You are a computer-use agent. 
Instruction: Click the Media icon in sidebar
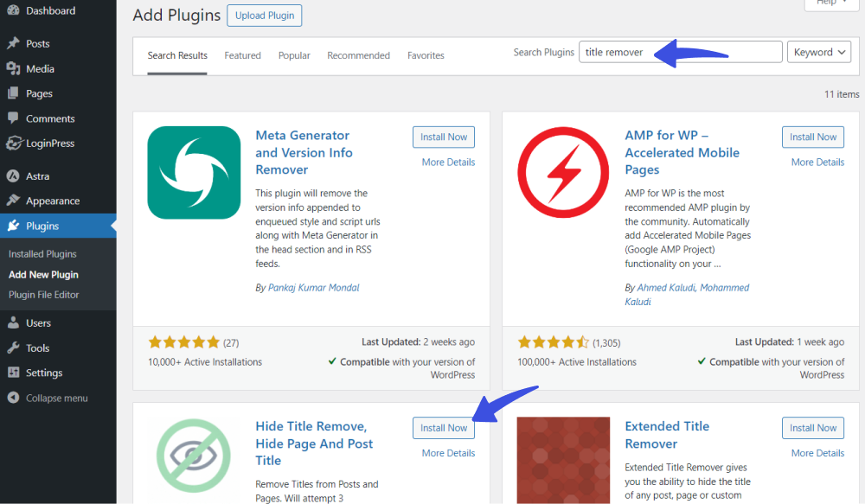[13, 68]
